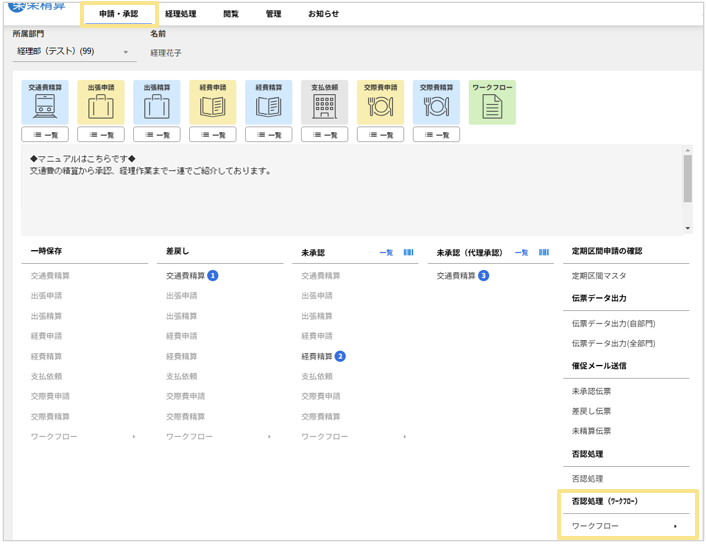Open the green ワークフロー document icon
706x545 pixels.
tap(492, 103)
